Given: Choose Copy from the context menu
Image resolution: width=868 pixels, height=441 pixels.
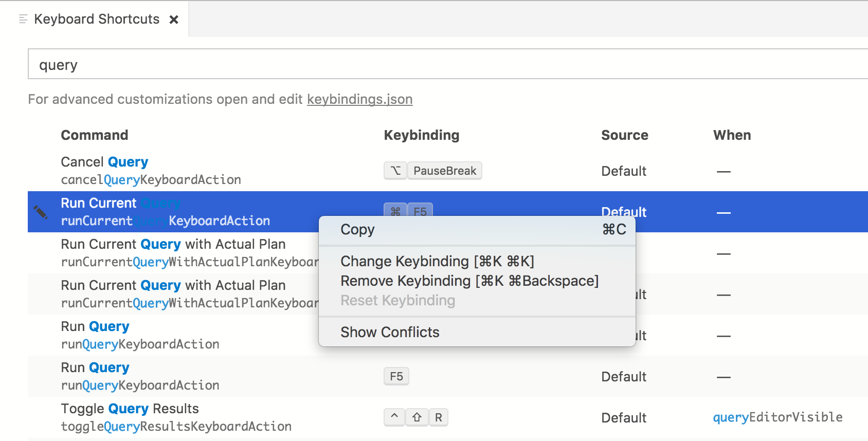Looking at the screenshot, I should [x=477, y=230].
